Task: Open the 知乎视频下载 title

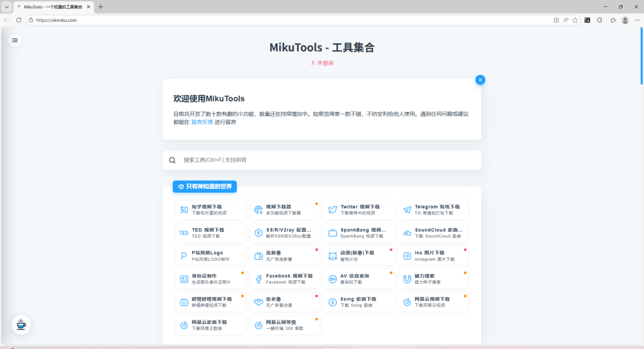Action: pos(207,207)
